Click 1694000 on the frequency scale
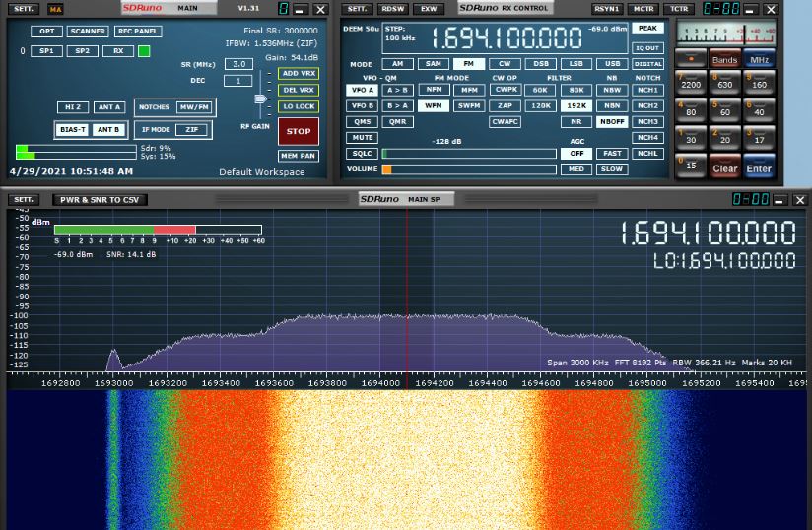Screen dimensions: 812x530 380,383
